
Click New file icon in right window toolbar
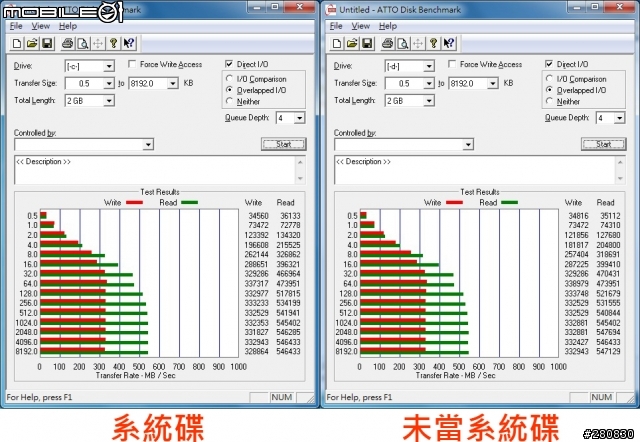(337, 43)
